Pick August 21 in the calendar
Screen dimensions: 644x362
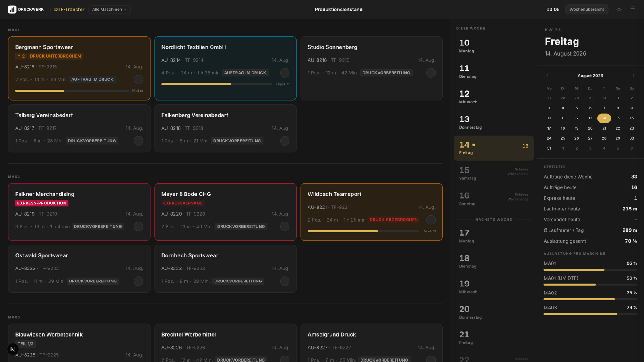[604, 128]
